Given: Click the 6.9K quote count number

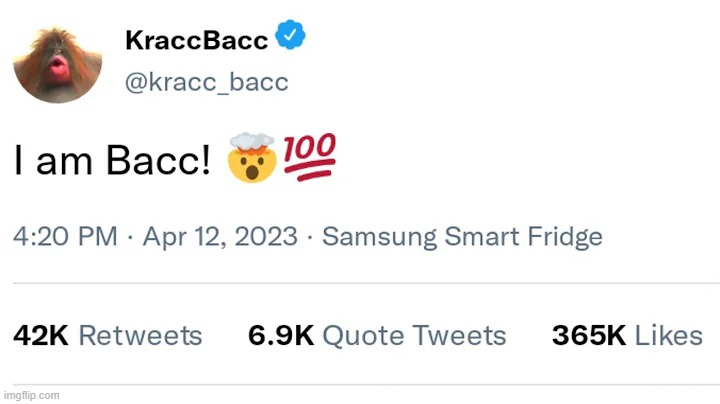Looking at the screenshot, I should tap(280, 336).
